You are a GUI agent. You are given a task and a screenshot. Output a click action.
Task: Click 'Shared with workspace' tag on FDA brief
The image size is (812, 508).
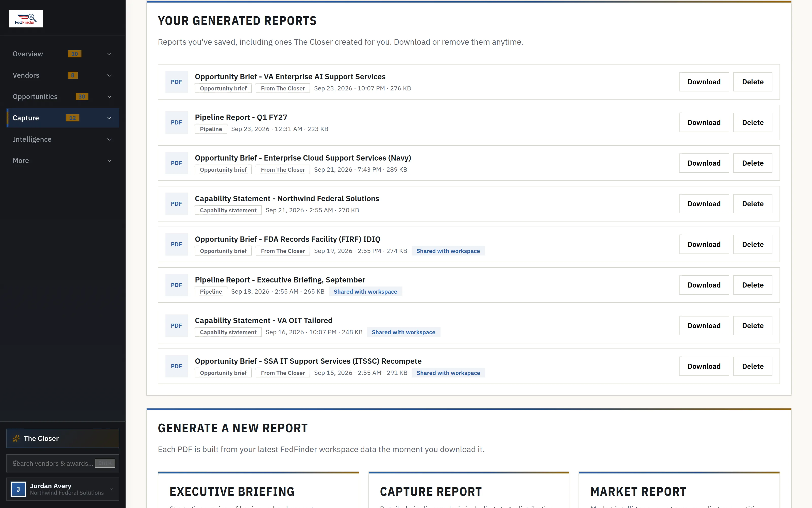(x=448, y=251)
